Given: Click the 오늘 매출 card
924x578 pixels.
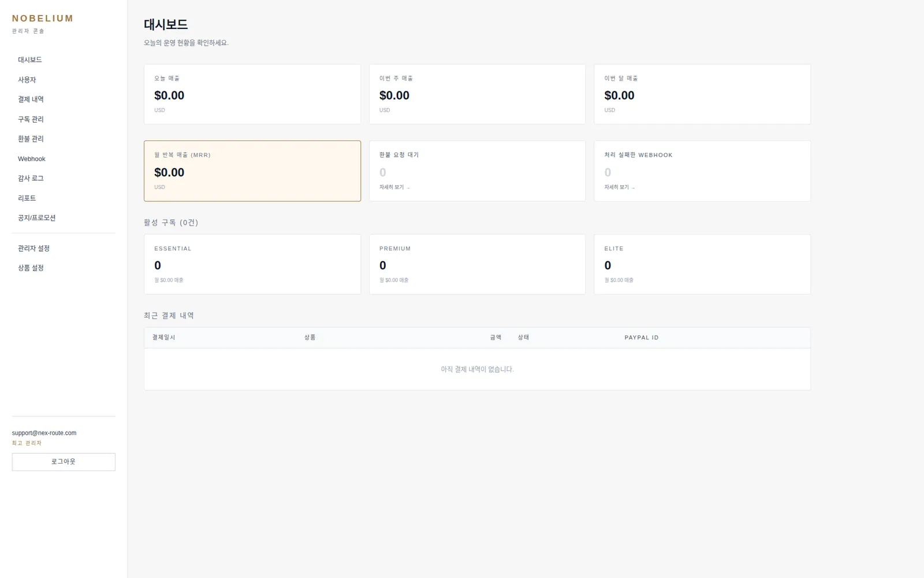Looking at the screenshot, I should (x=252, y=94).
